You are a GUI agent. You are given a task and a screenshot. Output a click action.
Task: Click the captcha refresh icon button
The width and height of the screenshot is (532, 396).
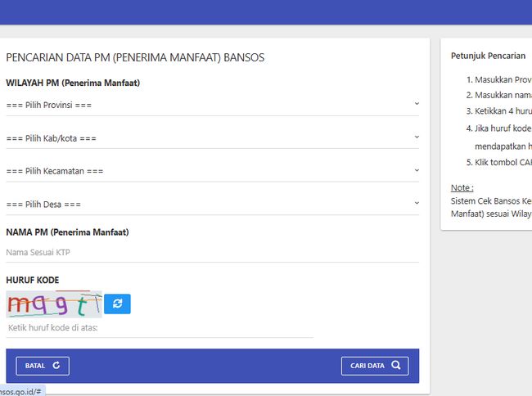[117, 304]
